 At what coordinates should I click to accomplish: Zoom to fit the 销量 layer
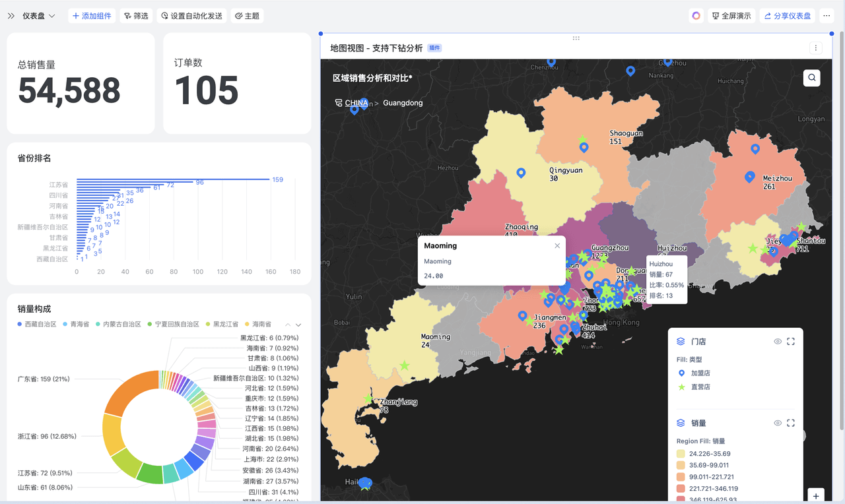(791, 423)
